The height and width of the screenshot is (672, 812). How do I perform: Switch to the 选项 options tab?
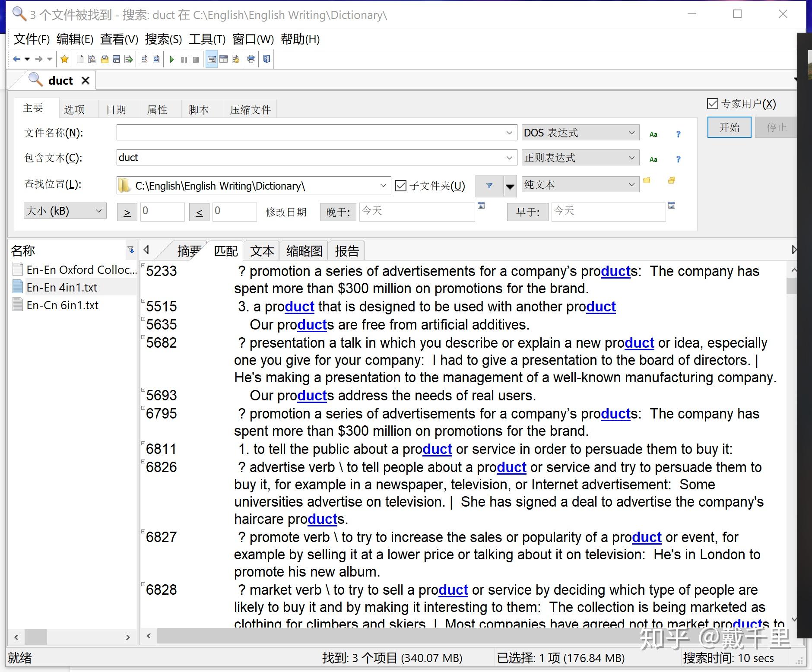[x=74, y=110]
